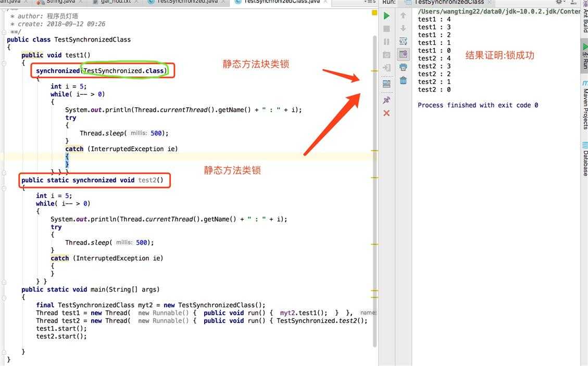This screenshot has width=588, height=366.
Task: Click console line 'test1 : 4'
Action: [434, 19]
